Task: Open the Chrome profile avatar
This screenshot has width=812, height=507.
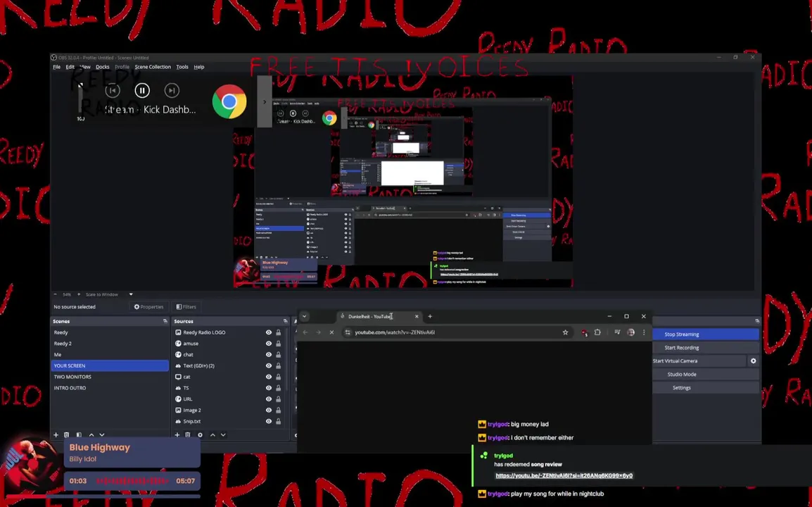Action: click(x=630, y=332)
